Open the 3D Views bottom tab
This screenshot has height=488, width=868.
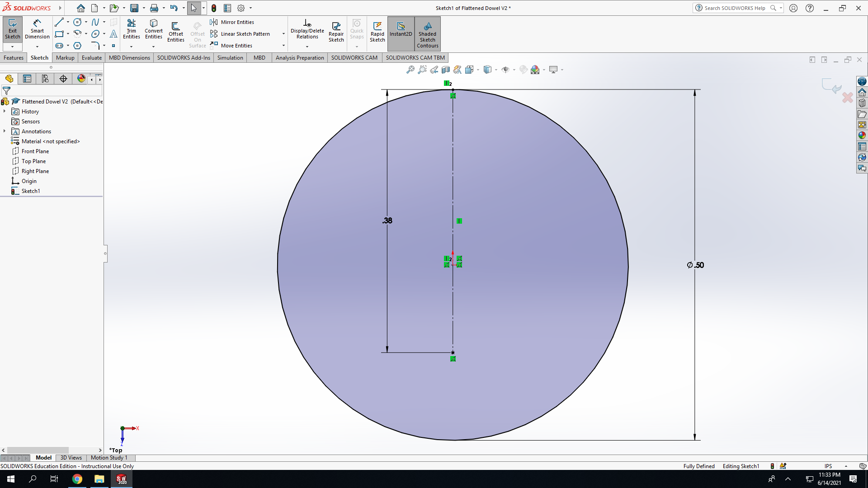[71, 458]
